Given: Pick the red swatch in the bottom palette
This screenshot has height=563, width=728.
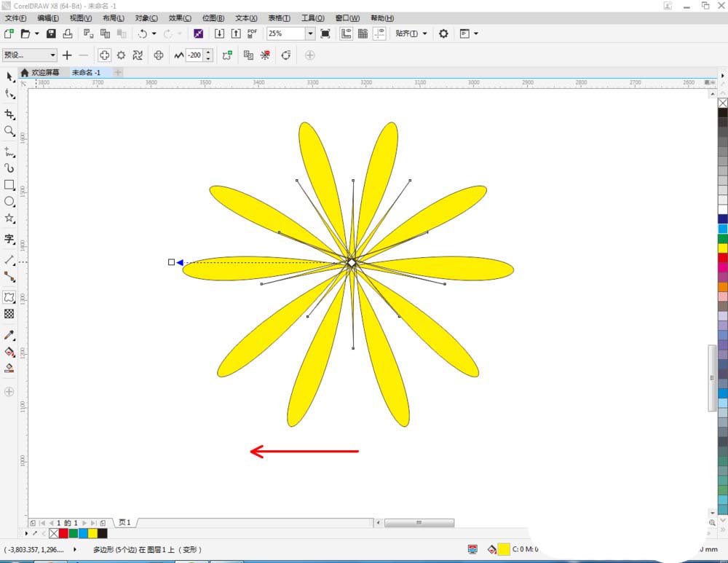Looking at the screenshot, I should click(x=62, y=533).
